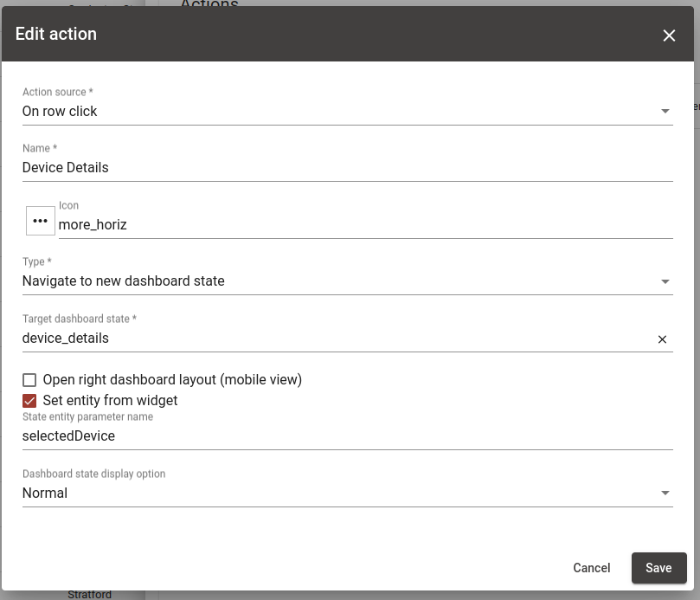Open the more_horiz icon picker
The width and height of the screenshot is (700, 600).
tap(40, 220)
